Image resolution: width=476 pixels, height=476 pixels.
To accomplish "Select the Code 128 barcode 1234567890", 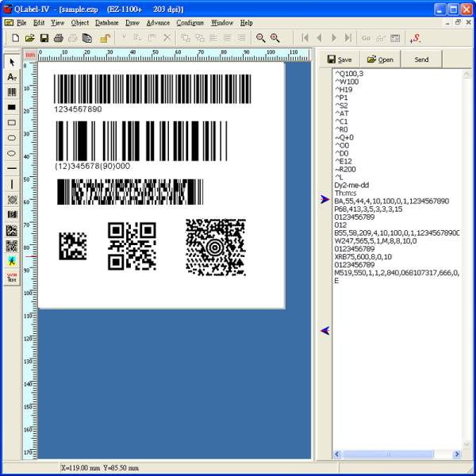I will pyautogui.click(x=152, y=94).
